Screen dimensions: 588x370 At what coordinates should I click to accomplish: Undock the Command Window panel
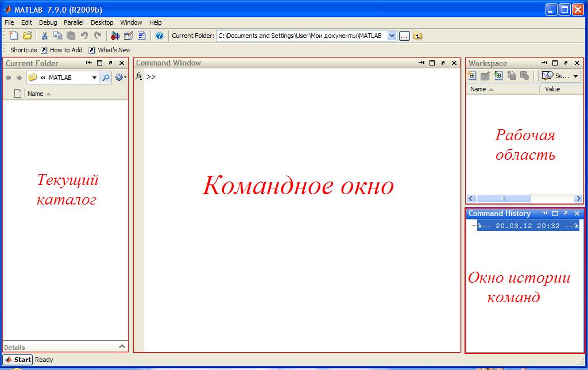tap(443, 63)
